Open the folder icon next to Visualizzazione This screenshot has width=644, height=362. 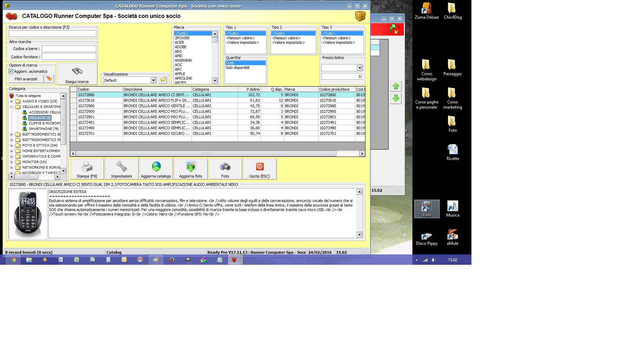(163, 80)
